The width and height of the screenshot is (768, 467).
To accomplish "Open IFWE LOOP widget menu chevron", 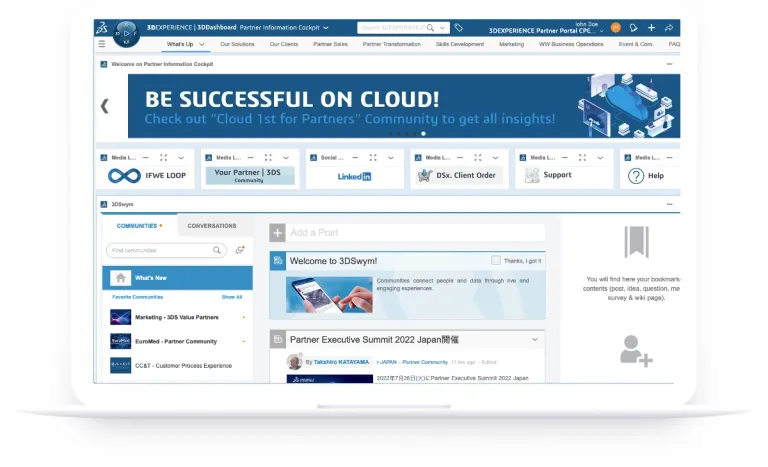I will pyautogui.click(x=181, y=158).
